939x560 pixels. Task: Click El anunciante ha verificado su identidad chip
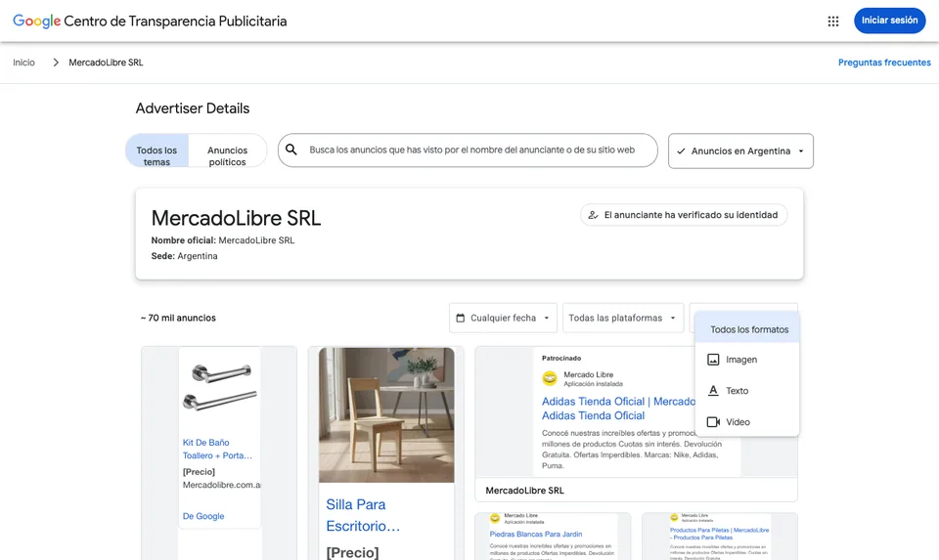[x=684, y=215]
